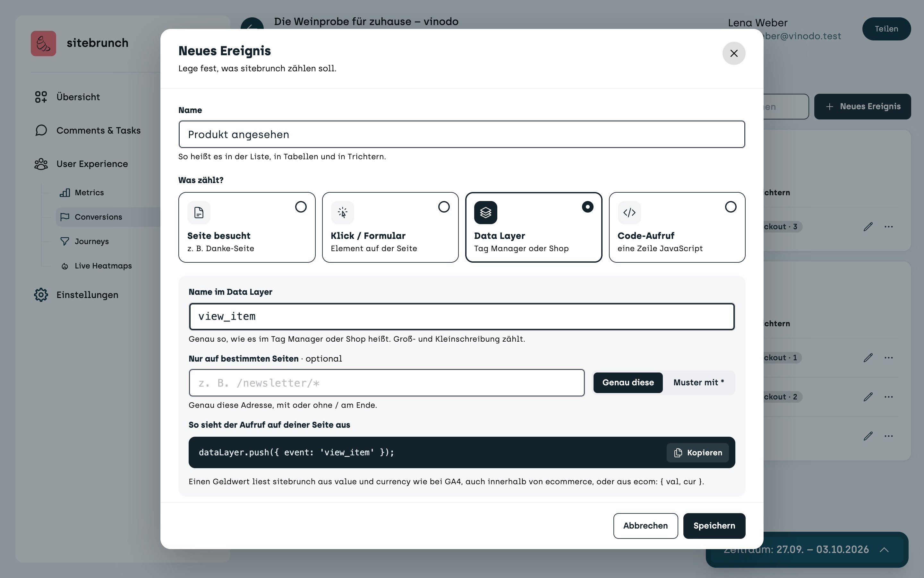Click the Live Heatmaps flame icon

(x=64, y=266)
